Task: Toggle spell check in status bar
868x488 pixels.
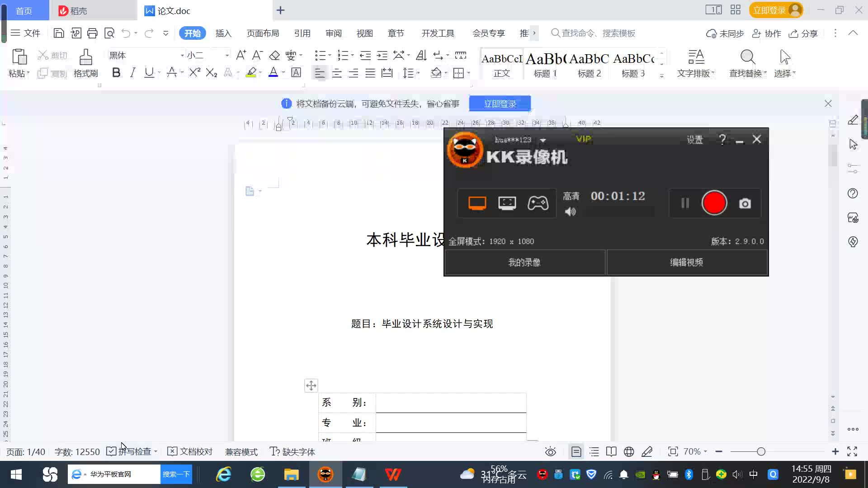Action: [x=132, y=451]
